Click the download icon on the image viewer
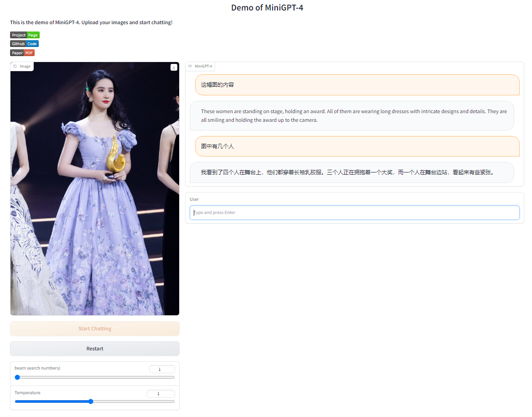532x417 pixels. (x=174, y=67)
